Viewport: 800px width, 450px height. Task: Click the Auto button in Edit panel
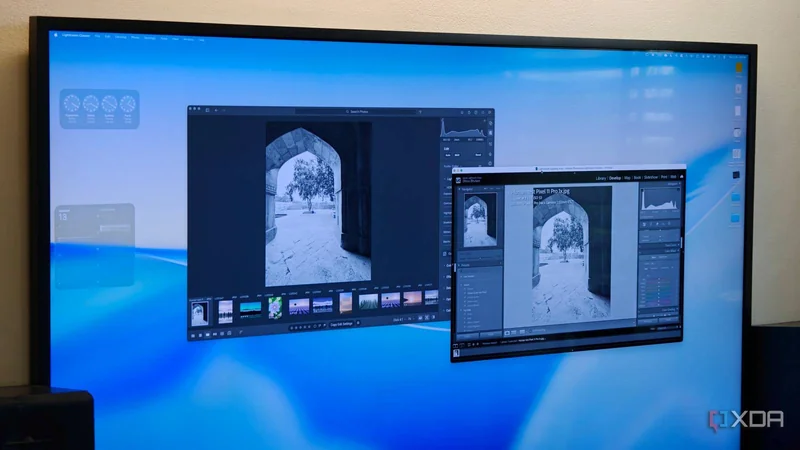448,155
